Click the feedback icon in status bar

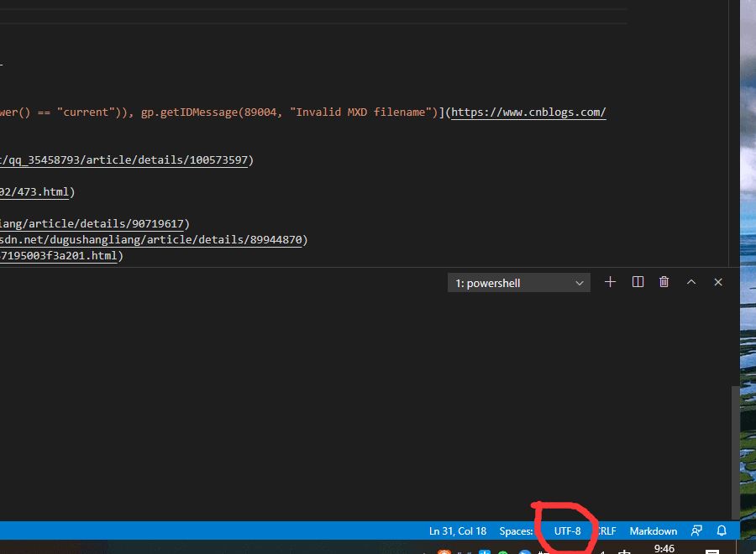(696, 530)
